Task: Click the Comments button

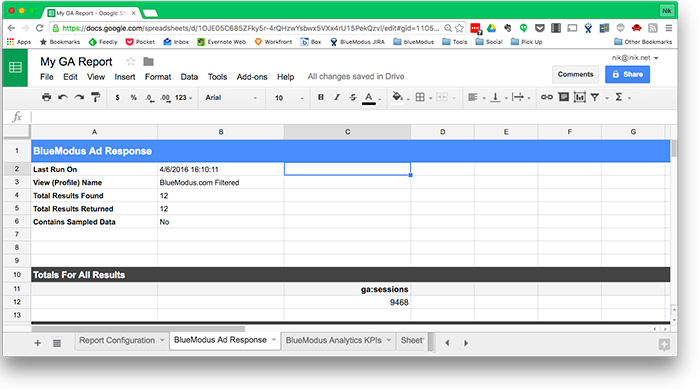Action: pyautogui.click(x=575, y=74)
